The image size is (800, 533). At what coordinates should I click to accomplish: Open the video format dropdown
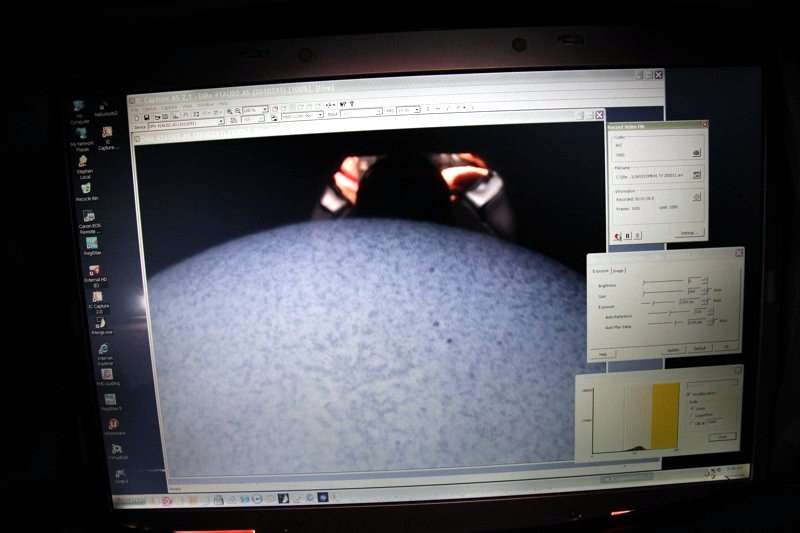tap(320, 115)
